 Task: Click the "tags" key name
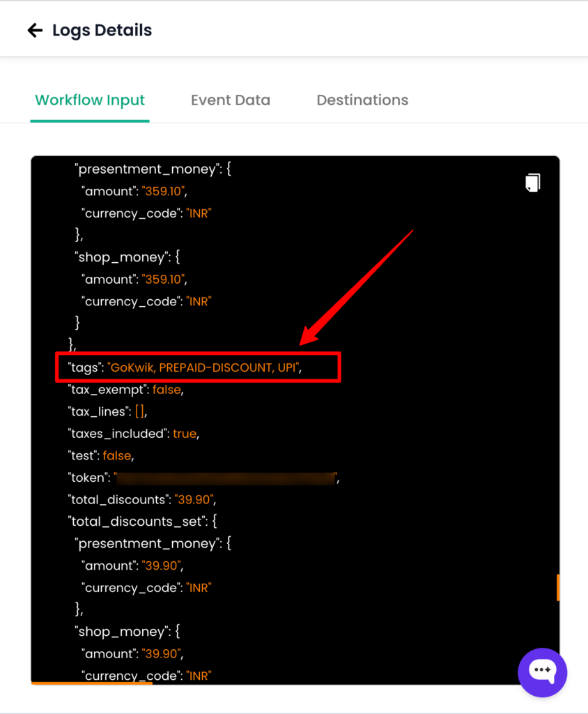84,367
